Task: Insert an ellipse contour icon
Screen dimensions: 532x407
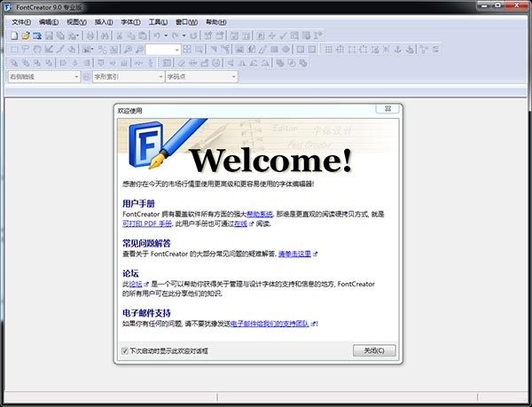Action: (286, 50)
